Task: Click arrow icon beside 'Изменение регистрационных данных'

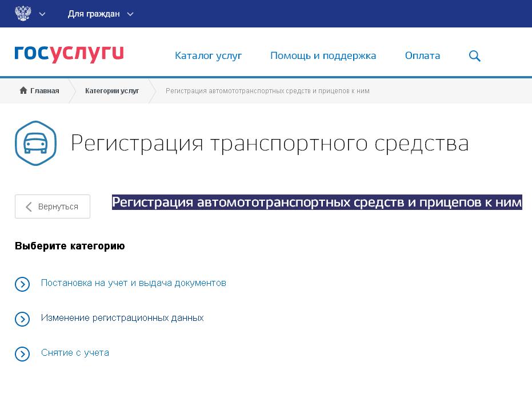Action: (22, 319)
